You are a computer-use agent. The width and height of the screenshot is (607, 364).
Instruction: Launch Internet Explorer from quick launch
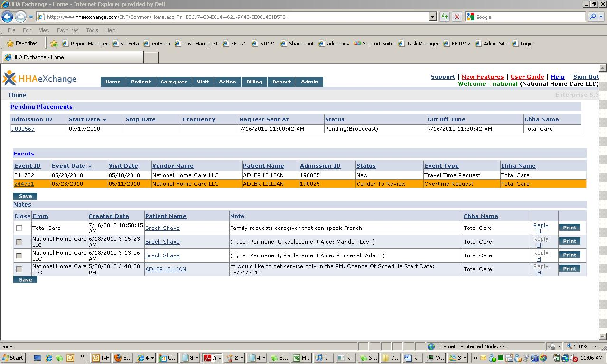coord(48,358)
